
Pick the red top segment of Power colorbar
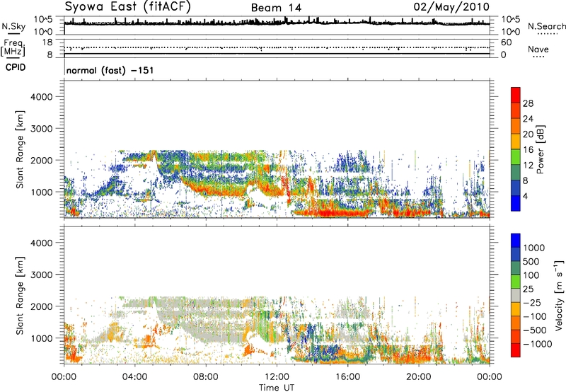click(516, 96)
